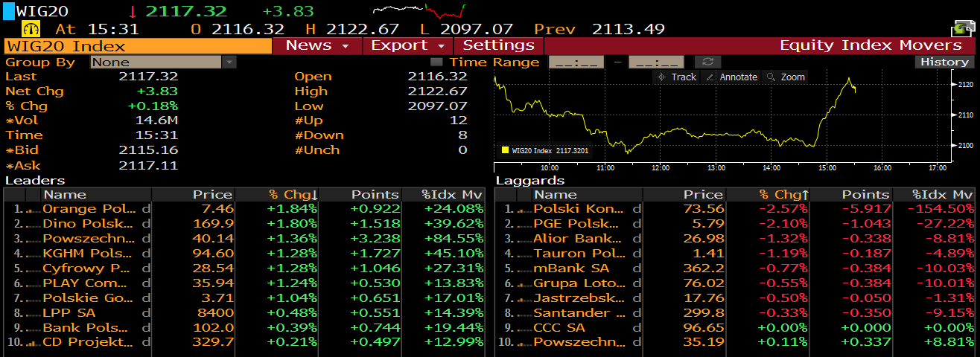Viewport: 980px width, 357px height.
Task: Select Alior Bank... in Laggards list
Action: point(579,239)
